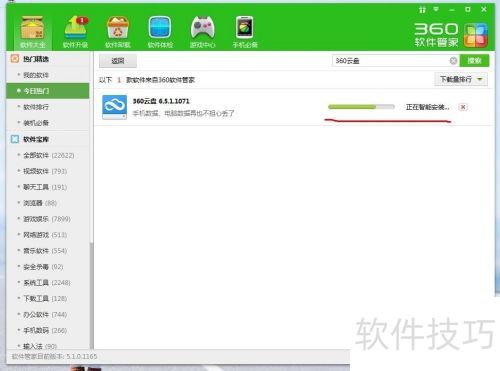Click the 360云盘 install progress bar

click(x=361, y=107)
